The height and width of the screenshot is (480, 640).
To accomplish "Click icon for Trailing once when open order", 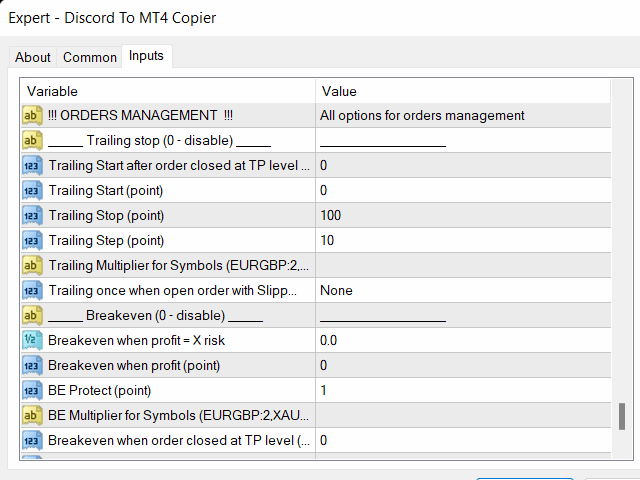I will (x=32, y=291).
